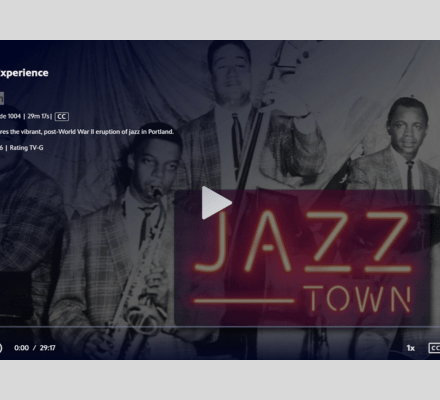Image resolution: width=440 pixels, height=400 pixels.
Task: Click the Rating TV-G label
Action: pyautogui.click(x=26, y=148)
